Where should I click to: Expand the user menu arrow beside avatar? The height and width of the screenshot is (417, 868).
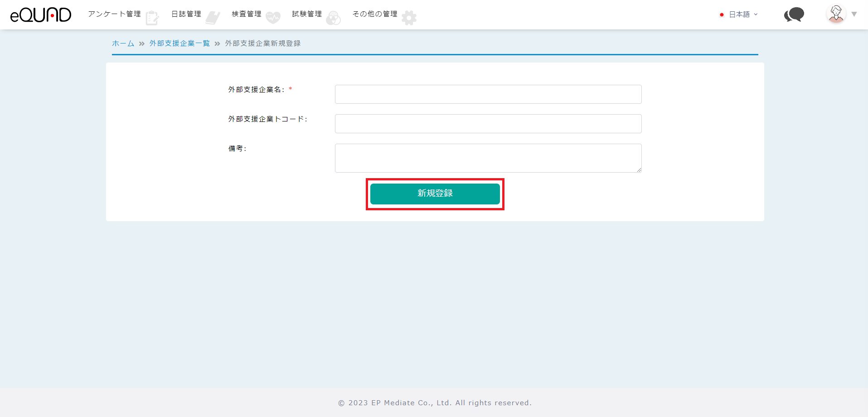click(x=854, y=14)
